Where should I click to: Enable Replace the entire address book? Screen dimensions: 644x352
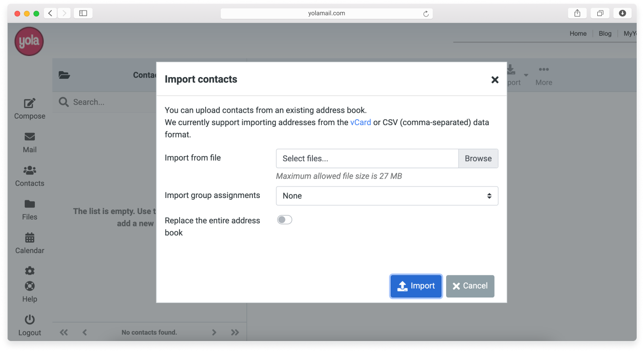tap(284, 220)
